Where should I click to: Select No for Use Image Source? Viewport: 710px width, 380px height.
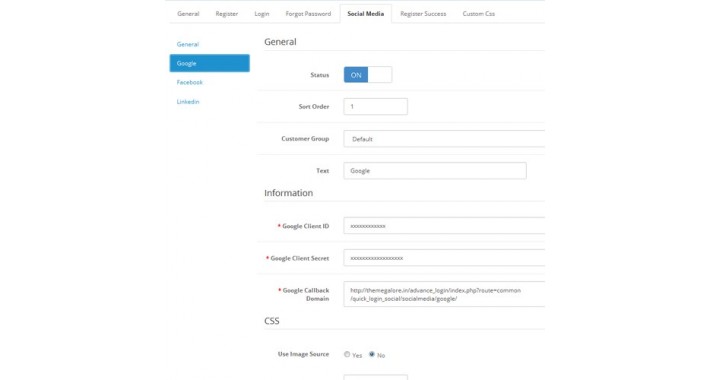coord(372,354)
